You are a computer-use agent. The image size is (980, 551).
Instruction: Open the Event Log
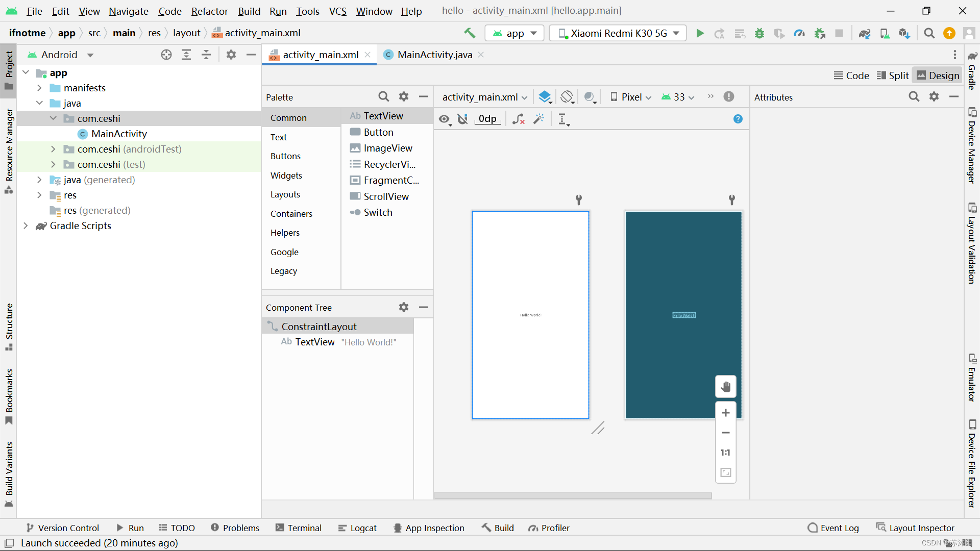(x=834, y=528)
